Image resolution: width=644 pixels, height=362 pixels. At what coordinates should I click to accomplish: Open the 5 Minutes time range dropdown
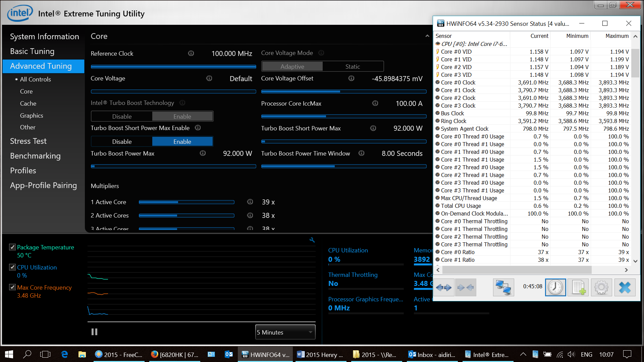pyautogui.click(x=285, y=332)
